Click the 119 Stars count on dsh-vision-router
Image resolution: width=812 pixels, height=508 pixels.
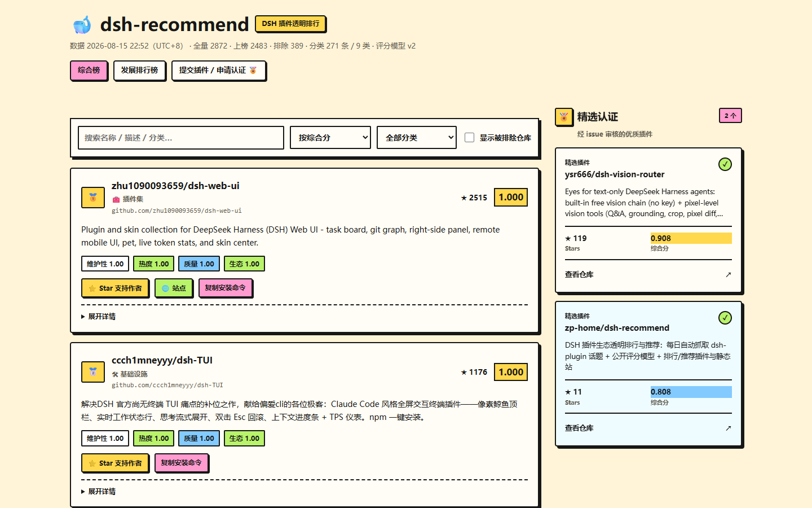click(576, 238)
